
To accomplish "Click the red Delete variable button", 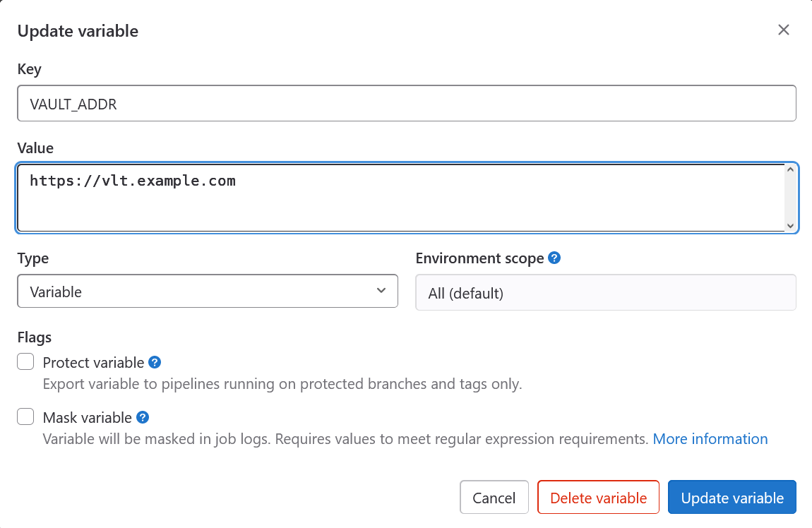I will pyautogui.click(x=598, y=498).
